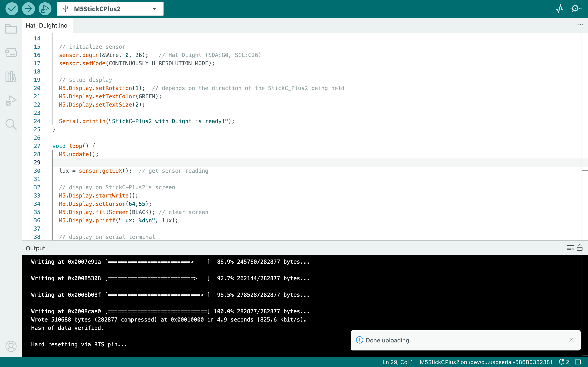
Task: Start debugging with the debug button
Action: tap(45, 9)
